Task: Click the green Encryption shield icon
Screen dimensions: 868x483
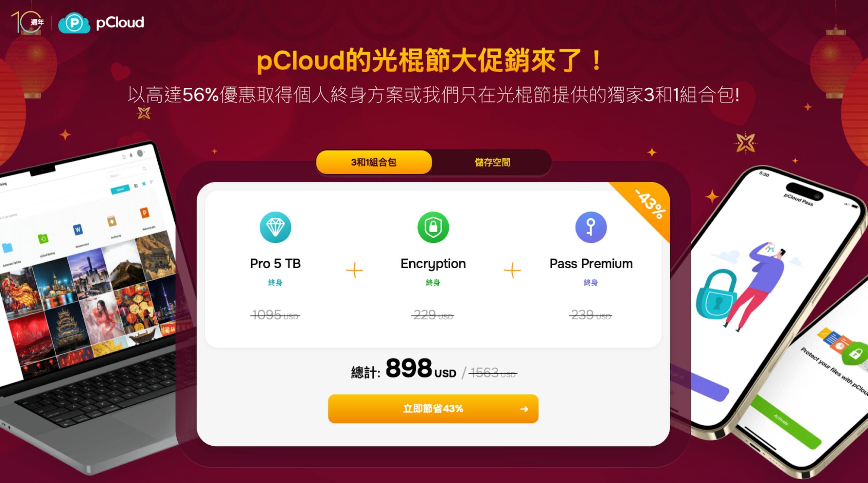Action: click(x=433, y=227)
